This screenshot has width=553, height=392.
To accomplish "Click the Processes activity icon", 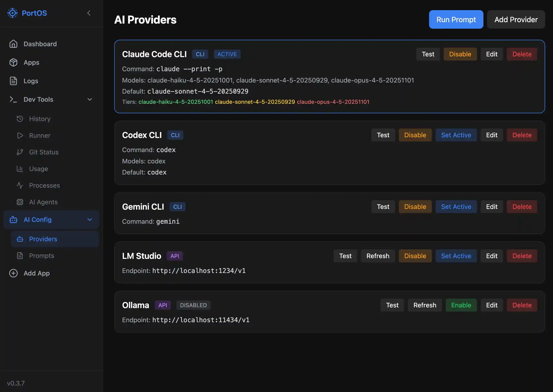I will pyautogui.click(x=20, y=185).
